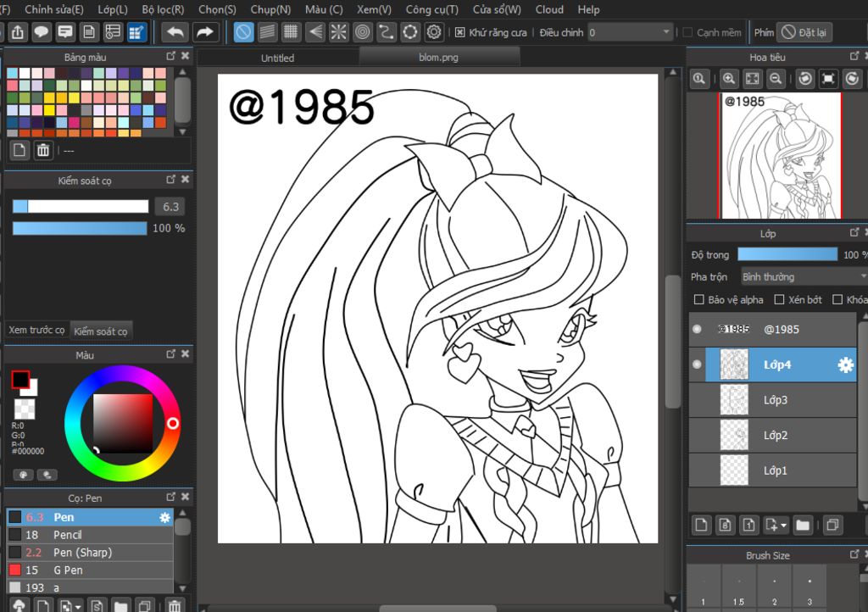Enable Xén bớt clipping checkbox
The image size is (868, 612).
coord(780,299)
